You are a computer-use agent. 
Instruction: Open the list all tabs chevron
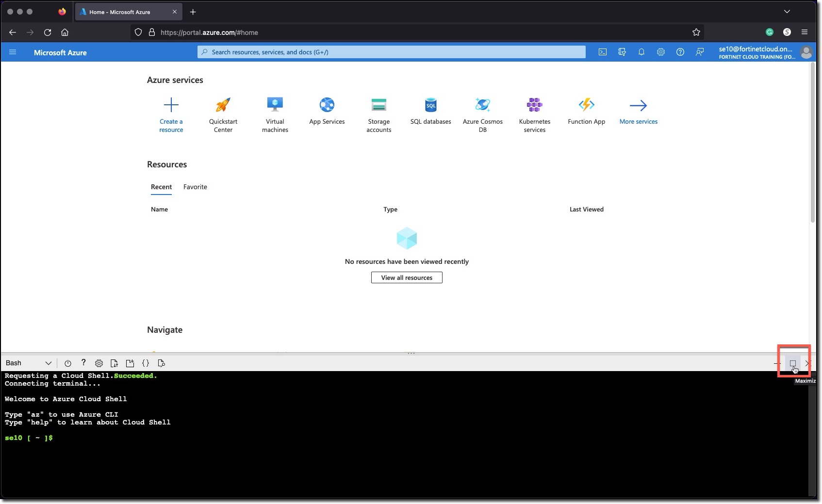(787, 12)
